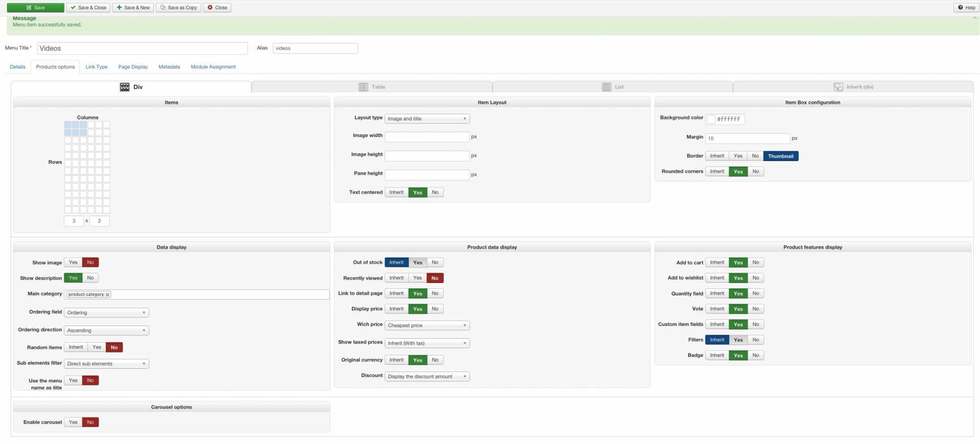The height and width of the screenshot is (444, 980).
Task: Switch to the Products options tab
Action: tap(55, 67)
